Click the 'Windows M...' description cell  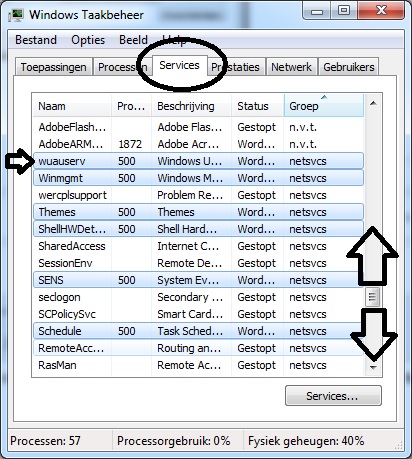[x=190, y=178]
